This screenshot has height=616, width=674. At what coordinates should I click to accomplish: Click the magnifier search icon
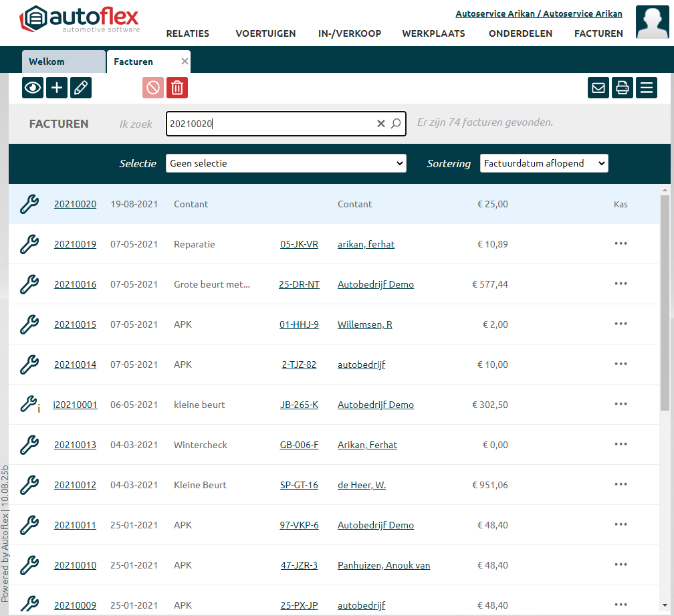pos(396,124)
